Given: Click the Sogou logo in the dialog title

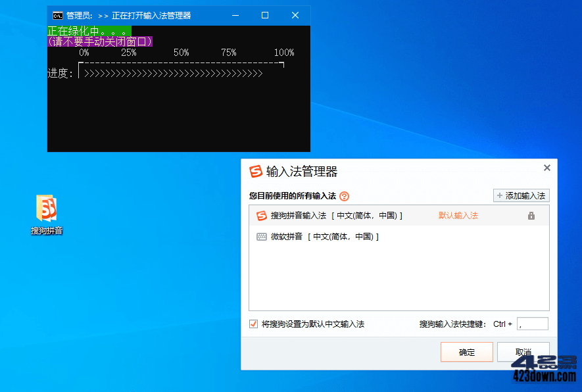Looking at the screenshot, I should pos(255,171).
